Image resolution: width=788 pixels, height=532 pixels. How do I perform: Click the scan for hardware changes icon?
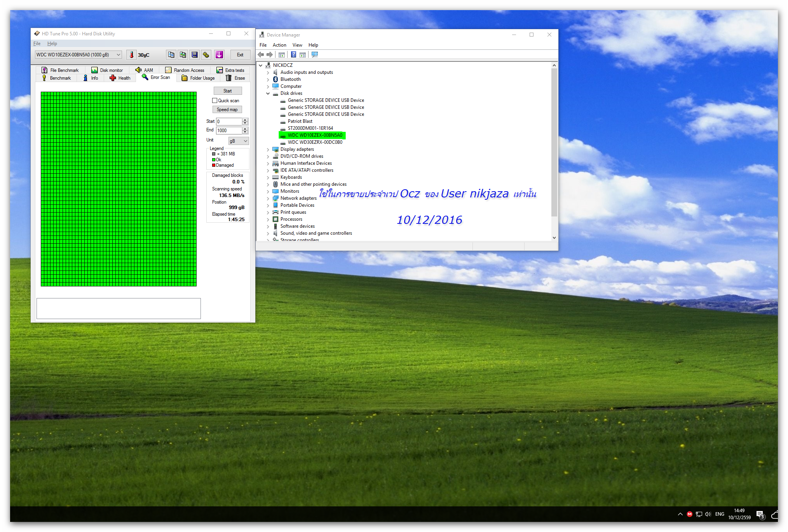click(x=315, y=55)
